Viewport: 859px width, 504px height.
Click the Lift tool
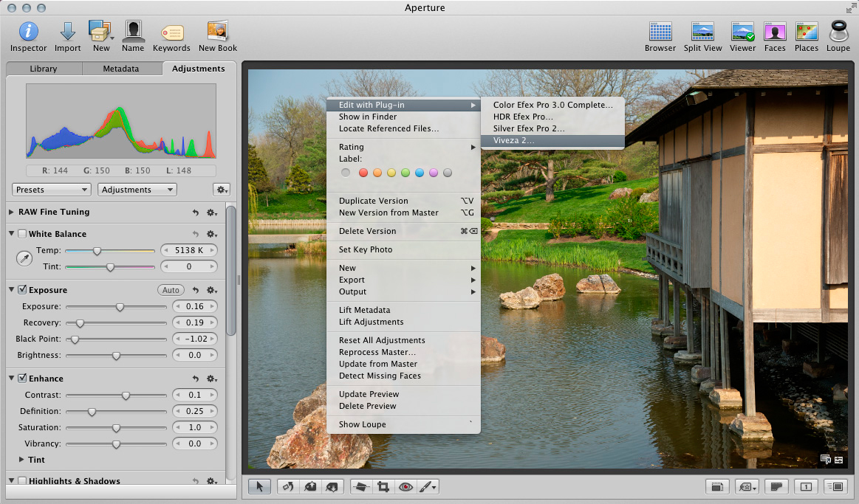(310, 486)
